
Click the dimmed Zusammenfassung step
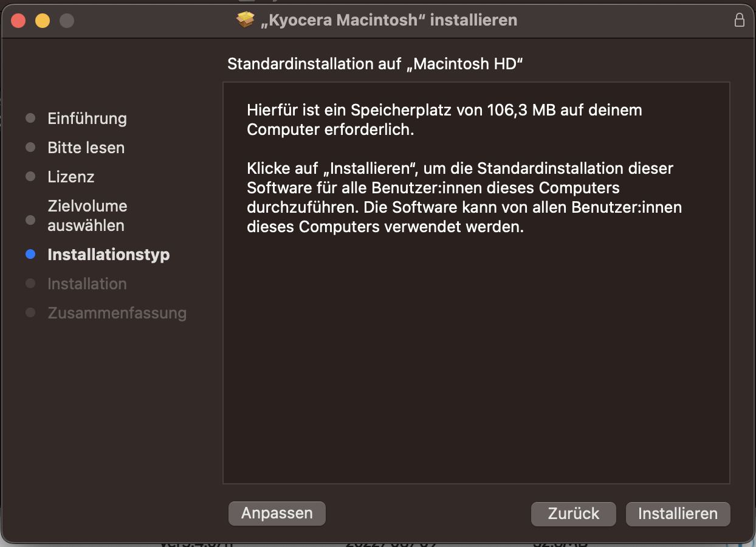(117, 313)
